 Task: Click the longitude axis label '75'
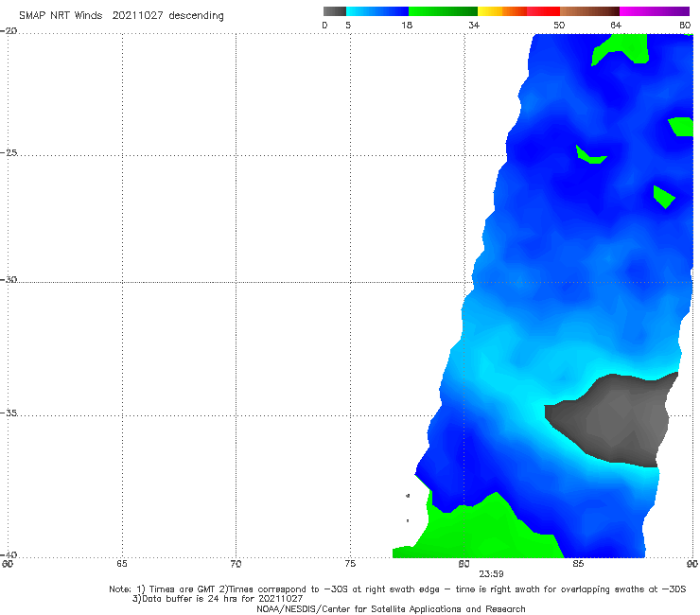pos(350,564)
